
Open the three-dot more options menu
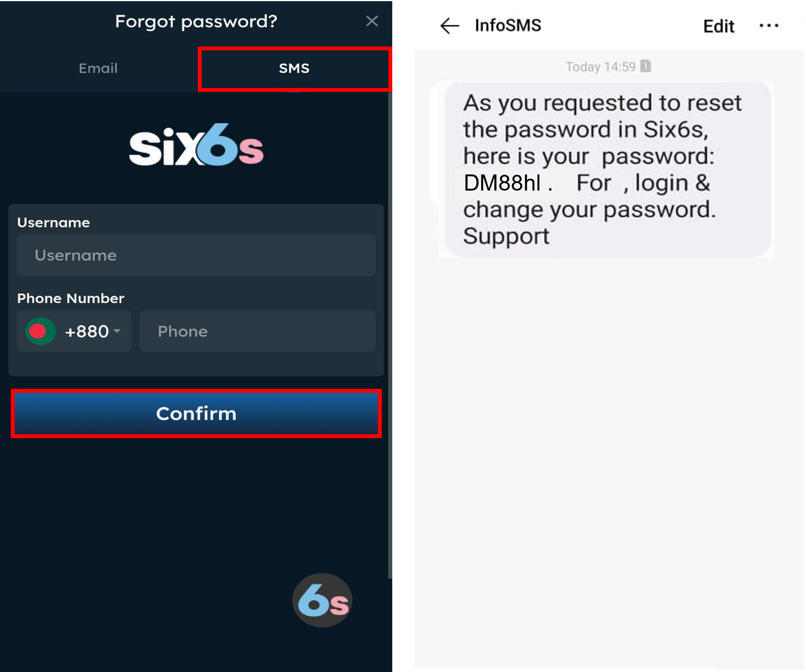(x=769, y=26)
